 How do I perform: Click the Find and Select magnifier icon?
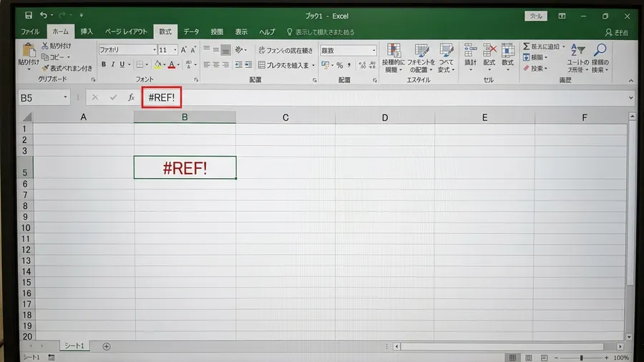[600, 50]
